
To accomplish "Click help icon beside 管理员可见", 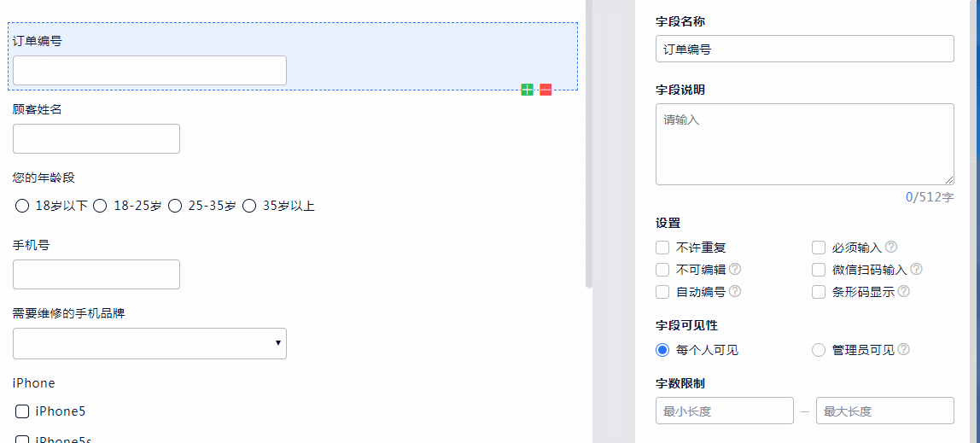I will pos(904,350).
